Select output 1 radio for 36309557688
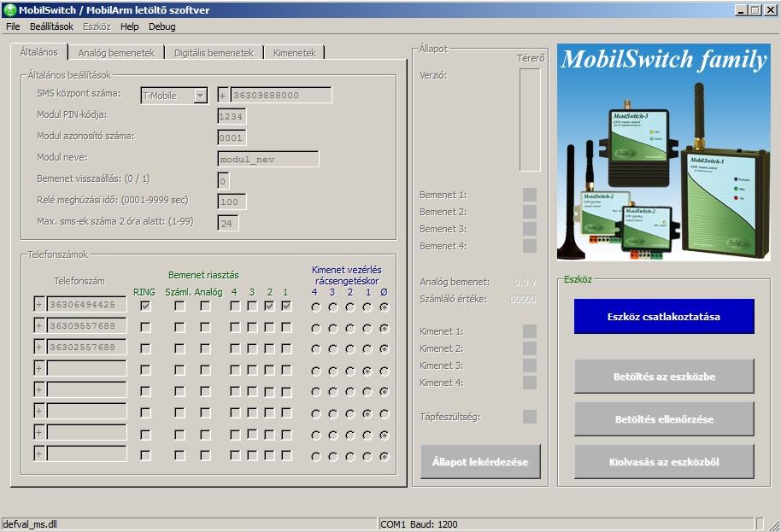The width and height of the screenshot is (781, 532). (x=367, y=329)
